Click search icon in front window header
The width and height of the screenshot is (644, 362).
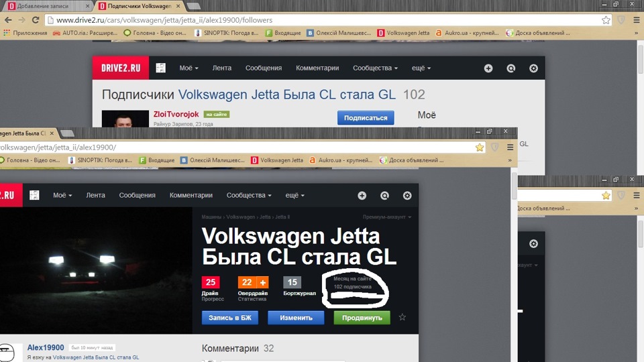(384, 196)
